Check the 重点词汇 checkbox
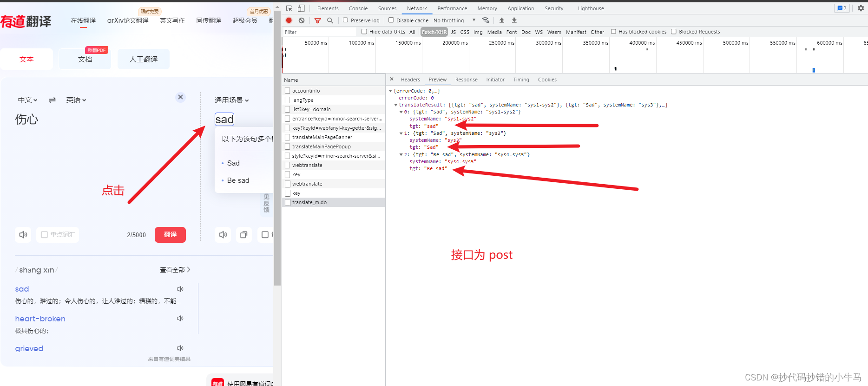Image resolution: width=868 pixels, height=386 pixels. click(x=45, y=234)
